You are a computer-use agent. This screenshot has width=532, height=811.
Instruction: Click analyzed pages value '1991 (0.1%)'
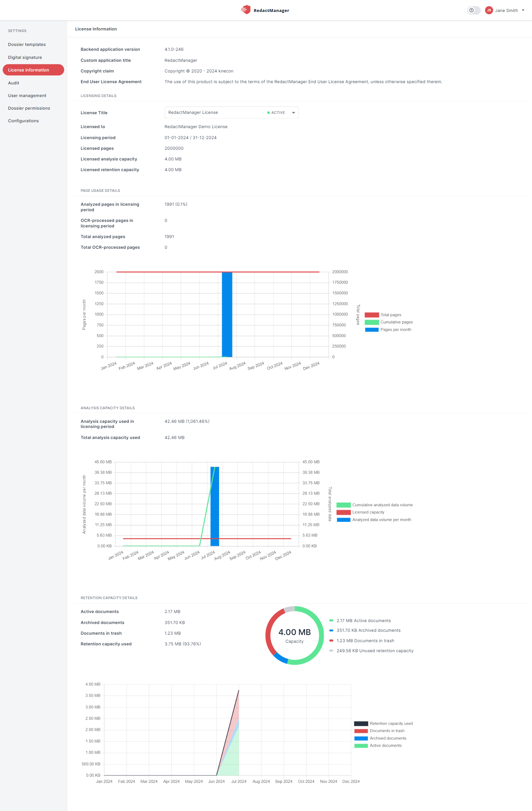[176, 204]
